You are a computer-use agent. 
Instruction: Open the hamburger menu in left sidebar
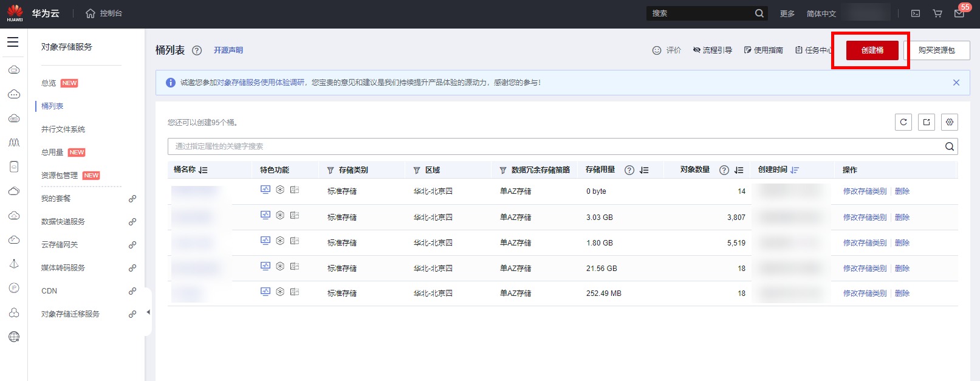coord(13,43)
